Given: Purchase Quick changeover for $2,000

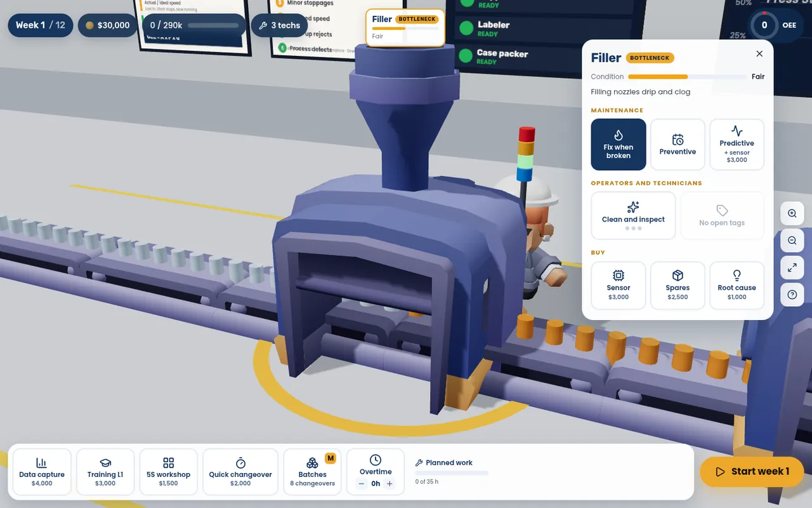Looking at the screenshot, I should 240,472.
